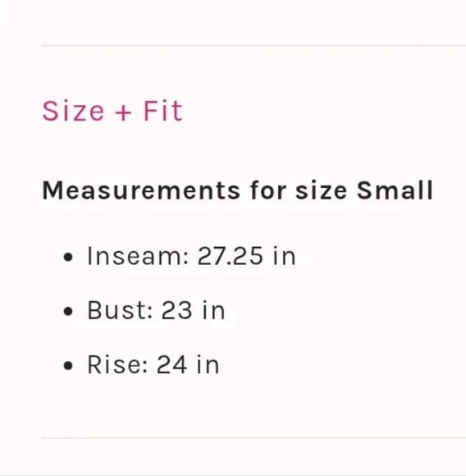Click the word "Measurements" in bold text
466x476 pixels.
point(141,190)
